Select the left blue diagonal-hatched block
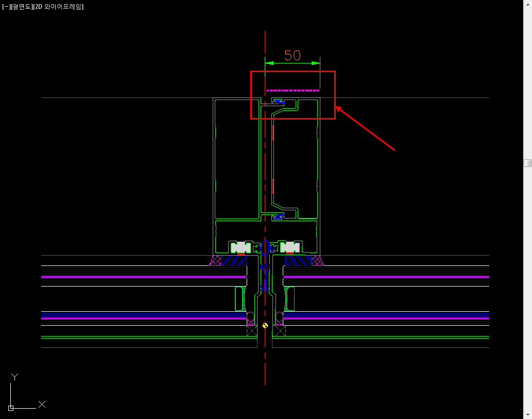Screen dimensions: 532x419 tap(234, 260)
